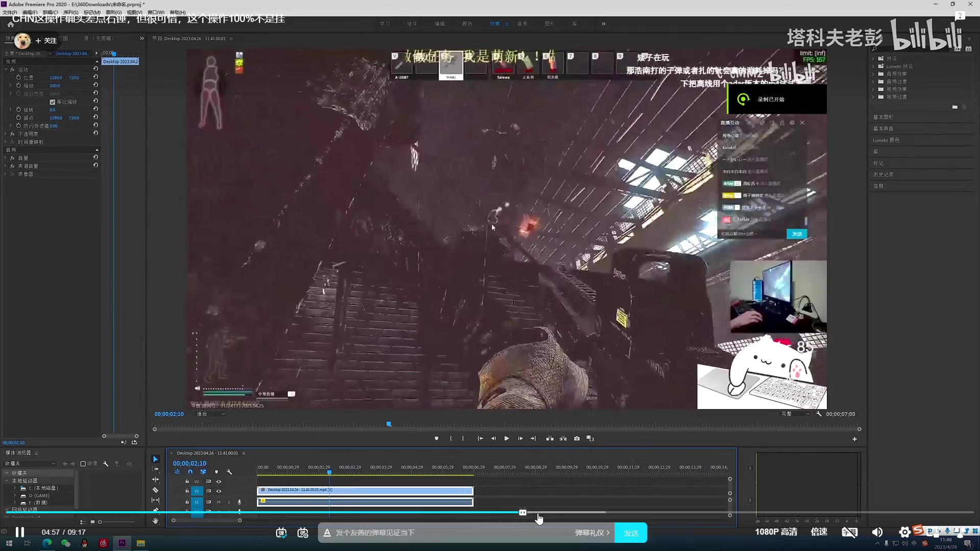Open the 完整 playback resolution dropdown
980x551 pixels.
[795, 414]
